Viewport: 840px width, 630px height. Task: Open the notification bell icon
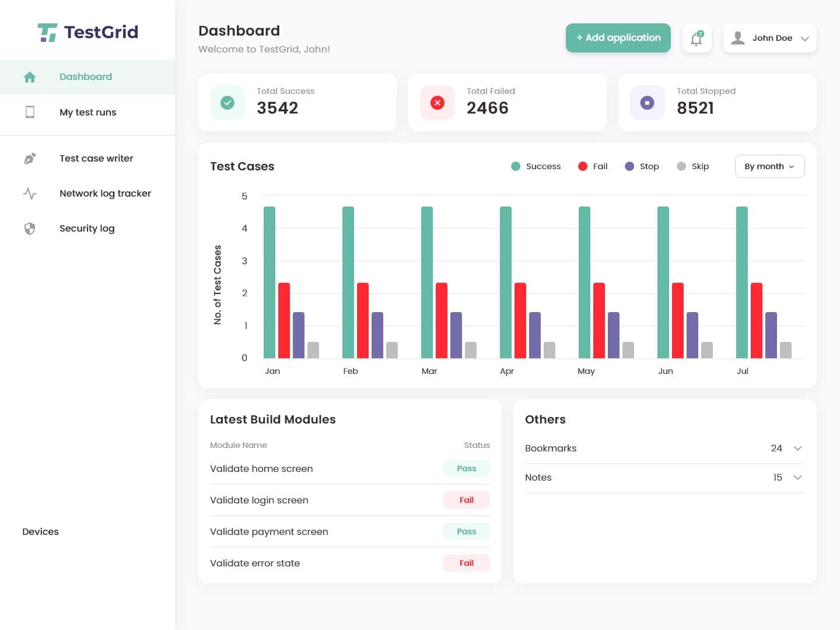pyautogui.click(x=696, y=38)
